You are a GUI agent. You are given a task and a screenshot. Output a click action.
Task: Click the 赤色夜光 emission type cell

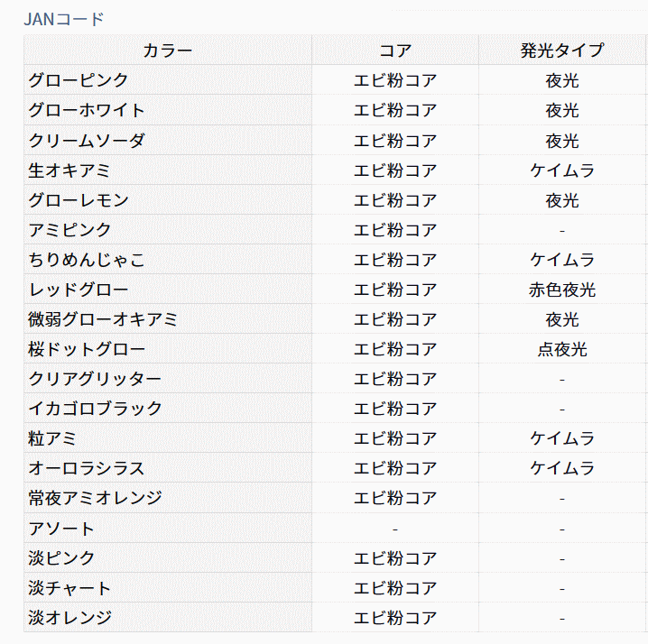point(561,290)
